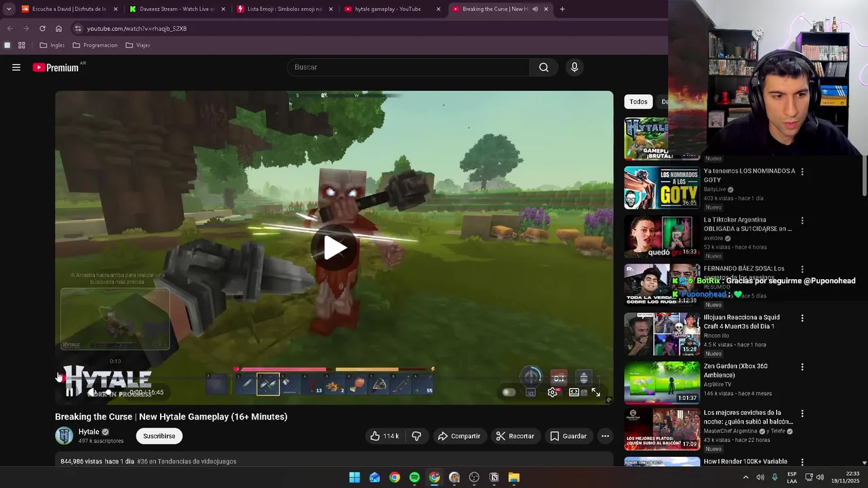Clip the video with Recortar

coord(515,436)
